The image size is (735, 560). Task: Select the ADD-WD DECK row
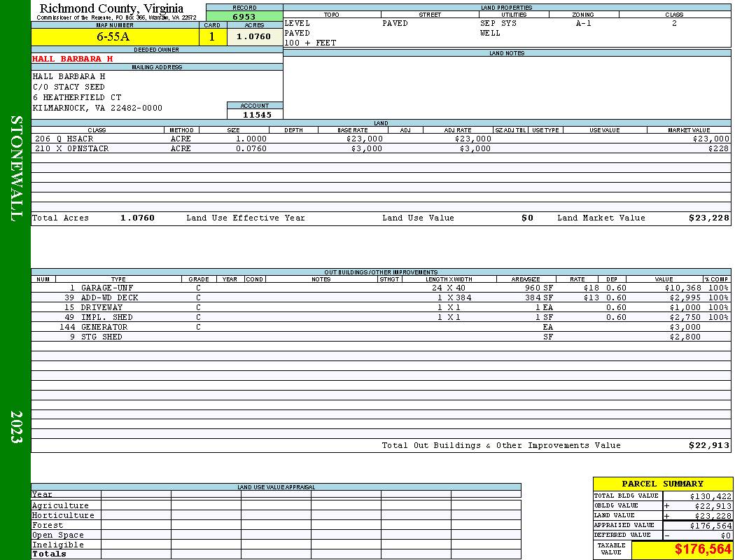[381, 297]
